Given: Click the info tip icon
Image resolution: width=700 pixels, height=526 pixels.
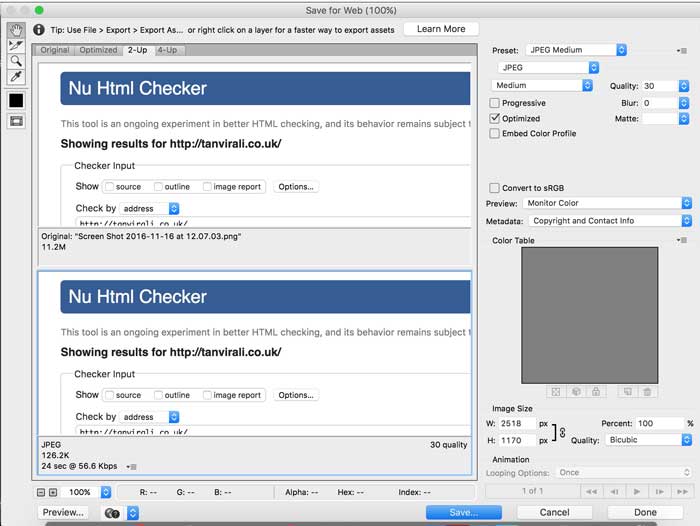Looking at the screenshot, I should click(x=39, y=30).
